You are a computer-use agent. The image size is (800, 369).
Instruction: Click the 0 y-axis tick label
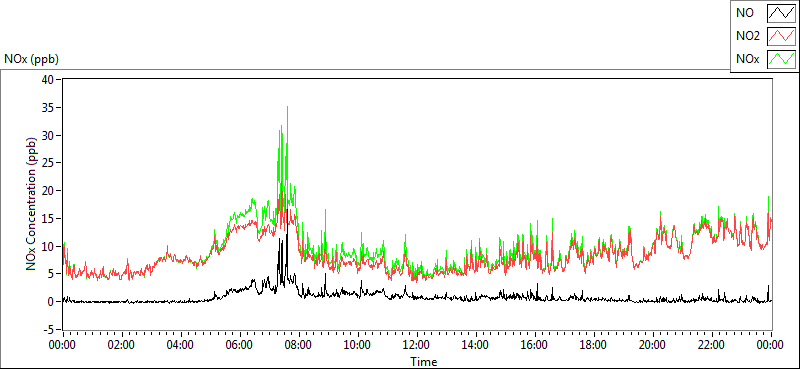(52, 302)
